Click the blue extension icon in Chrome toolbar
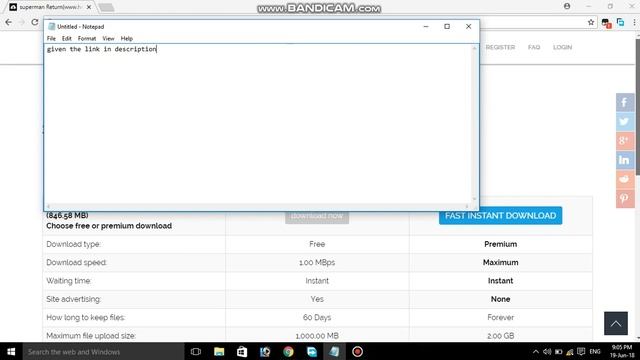640x360 pixels. point(620,22)
